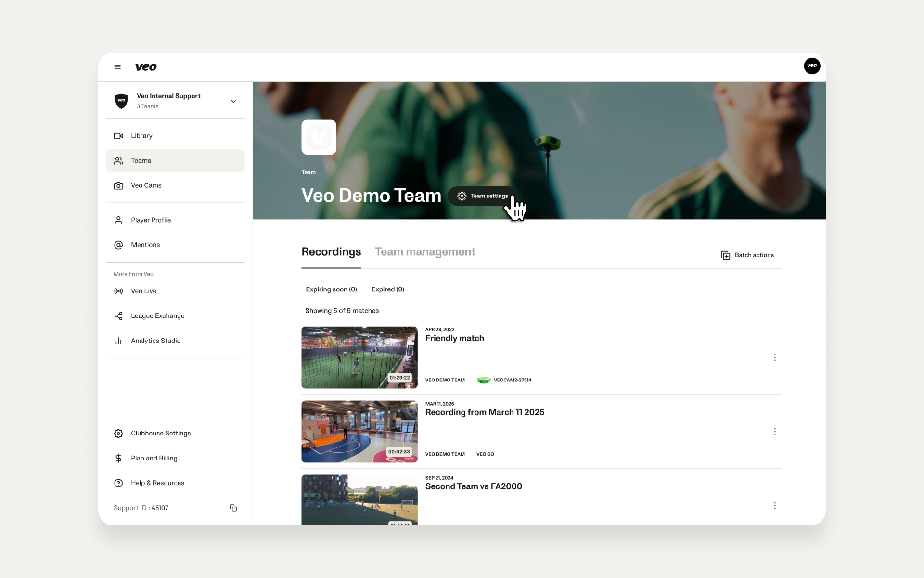The width and height of the screenshot is (924, 578).
Task: Open options for Recording from March 11
Action: tap(775, 432)
